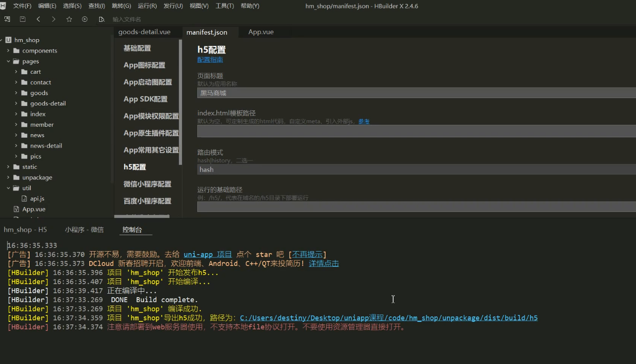
Task: Open the 查找(I) menu
Action: 97,6
